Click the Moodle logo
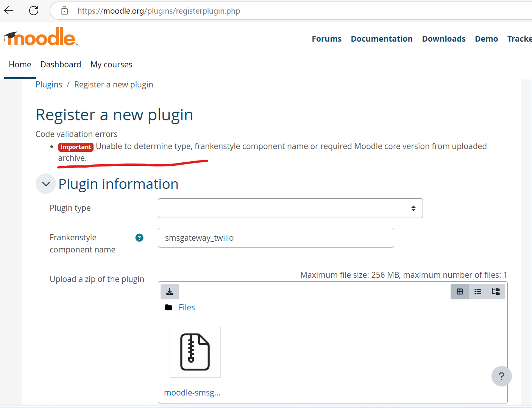The image size is (532, 408). (41, 37)
